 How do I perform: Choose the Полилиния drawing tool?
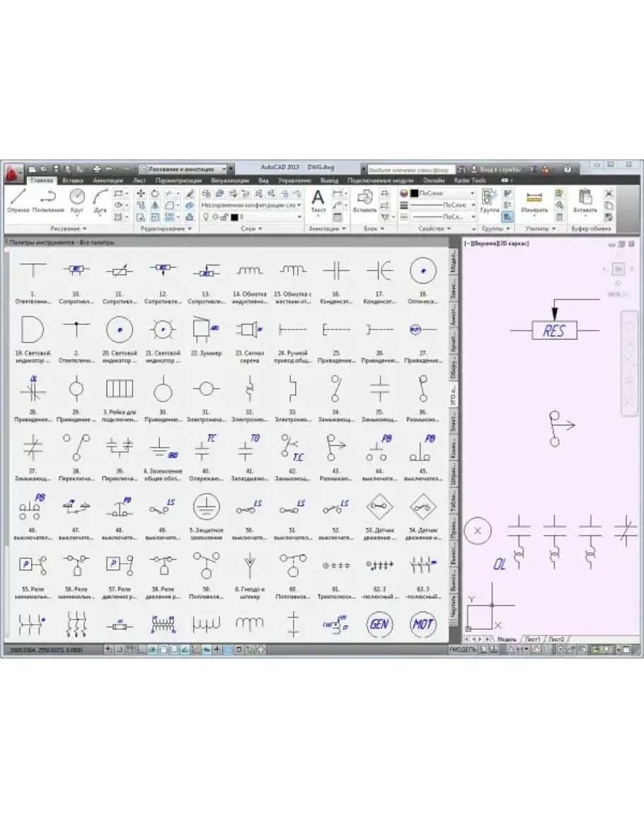pyautogui.click(x=48, y=200)
